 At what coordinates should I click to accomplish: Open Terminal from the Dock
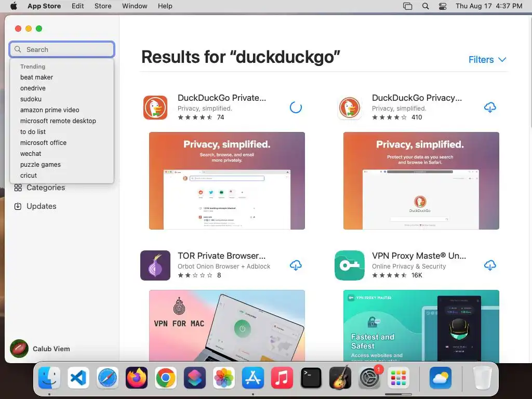coord(311,378)
